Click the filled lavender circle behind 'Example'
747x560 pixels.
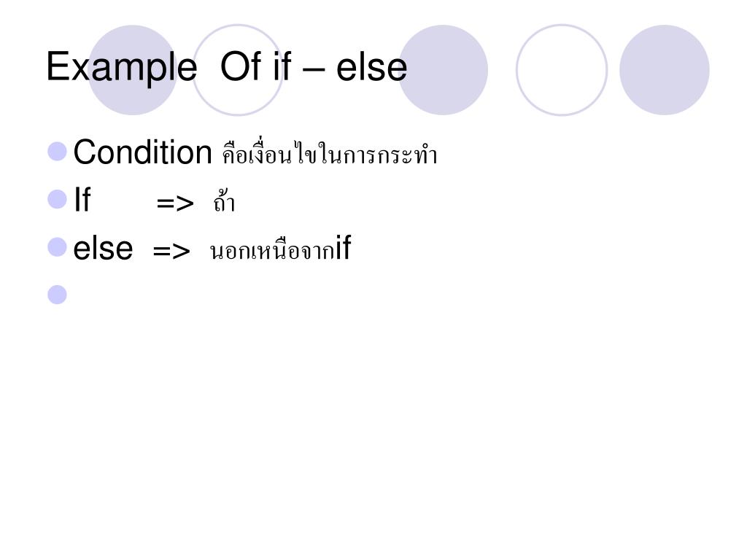(x=133, y=70)
